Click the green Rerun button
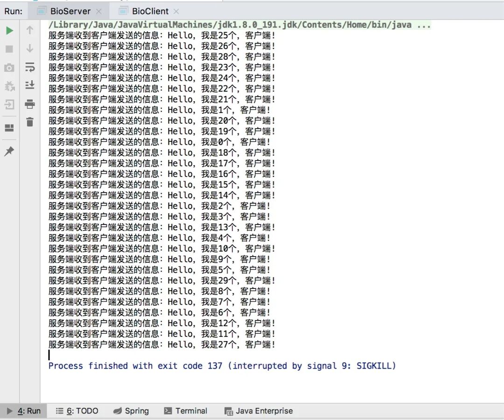504x420 pixels. coord(9,30)
